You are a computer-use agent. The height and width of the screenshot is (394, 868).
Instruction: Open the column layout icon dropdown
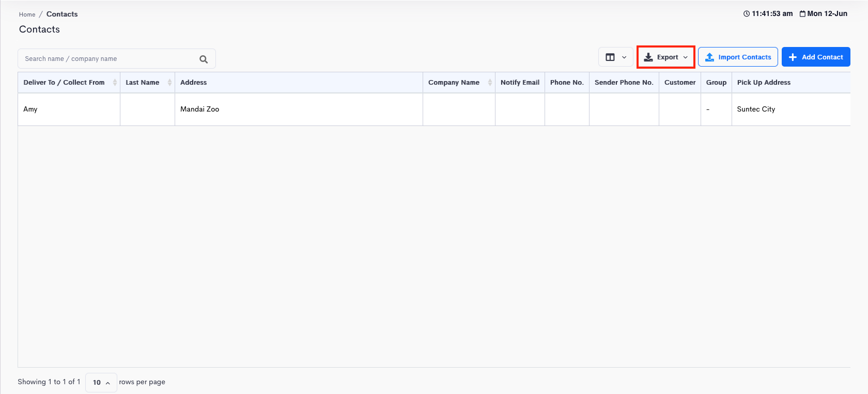click(x=616, y=57)
